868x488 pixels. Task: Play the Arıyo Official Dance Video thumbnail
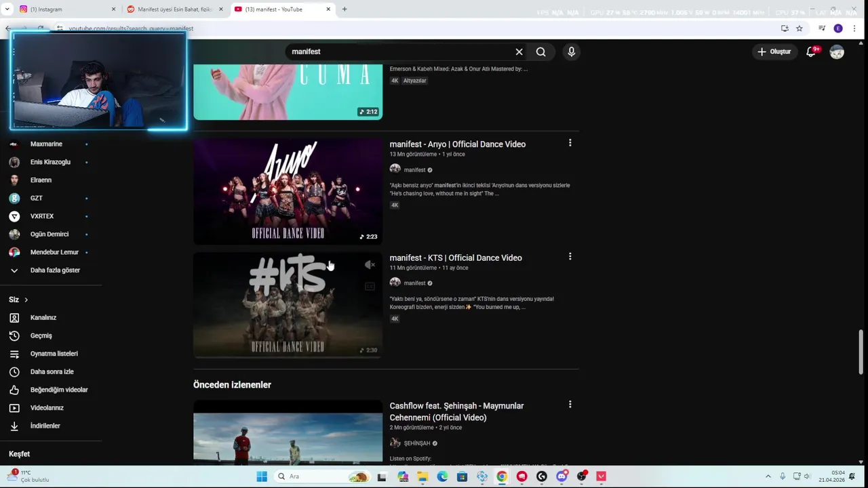point(288,191)
